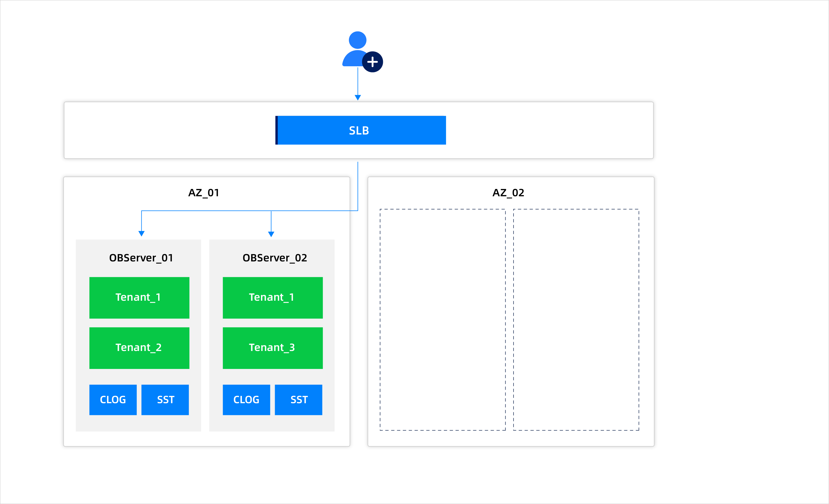829x504 pixels.
Task: Click the AZ_01 zone label
Action: 204,193
